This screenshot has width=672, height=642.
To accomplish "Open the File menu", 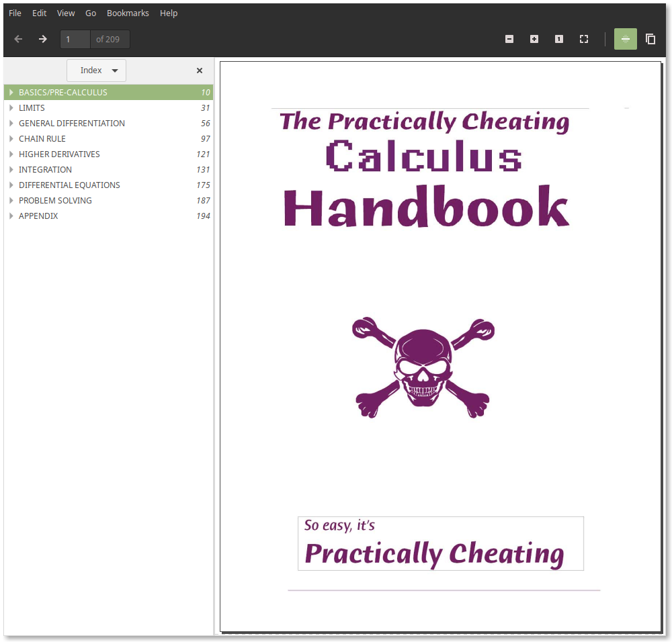I will click(15, 13).
